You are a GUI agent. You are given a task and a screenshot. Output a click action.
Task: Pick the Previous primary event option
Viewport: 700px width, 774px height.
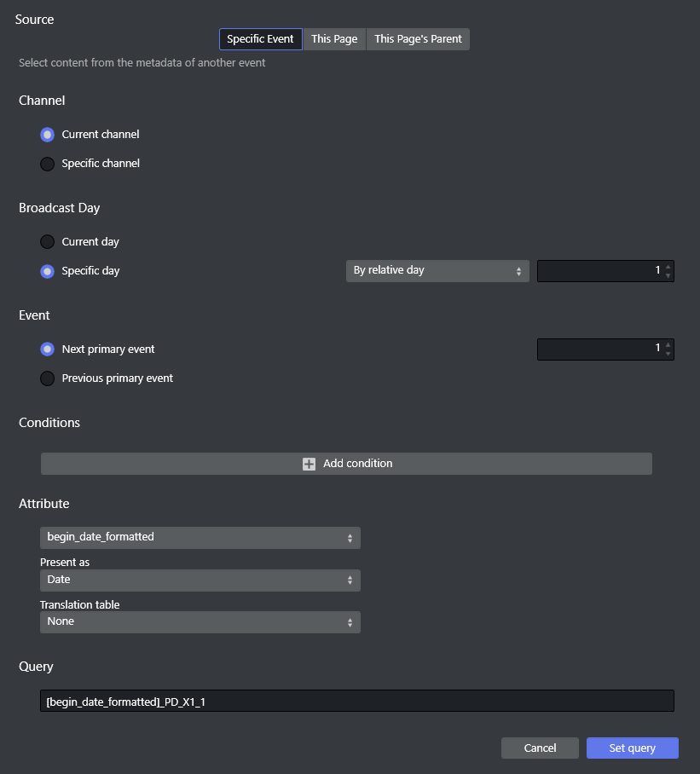48,378
